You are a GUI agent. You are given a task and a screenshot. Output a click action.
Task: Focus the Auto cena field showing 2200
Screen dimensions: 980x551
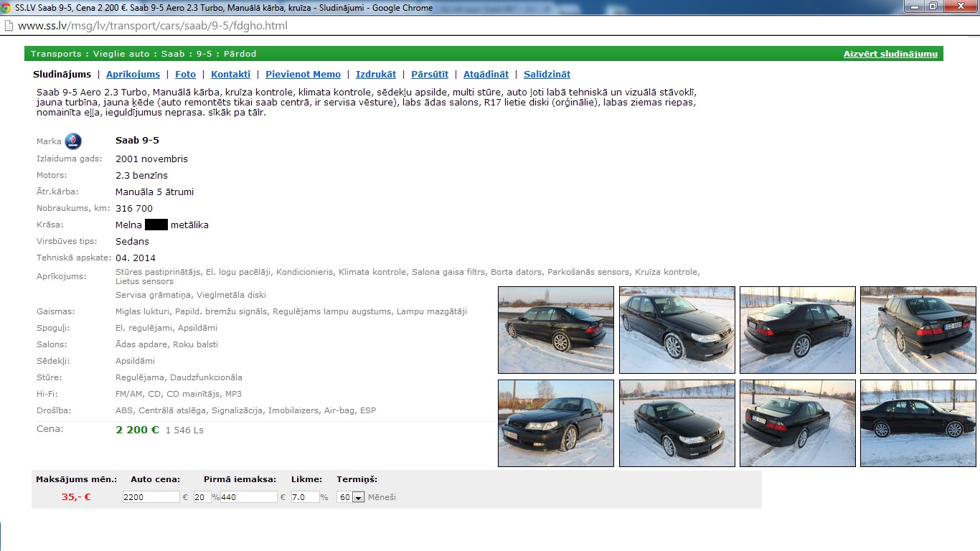[151, 496]
